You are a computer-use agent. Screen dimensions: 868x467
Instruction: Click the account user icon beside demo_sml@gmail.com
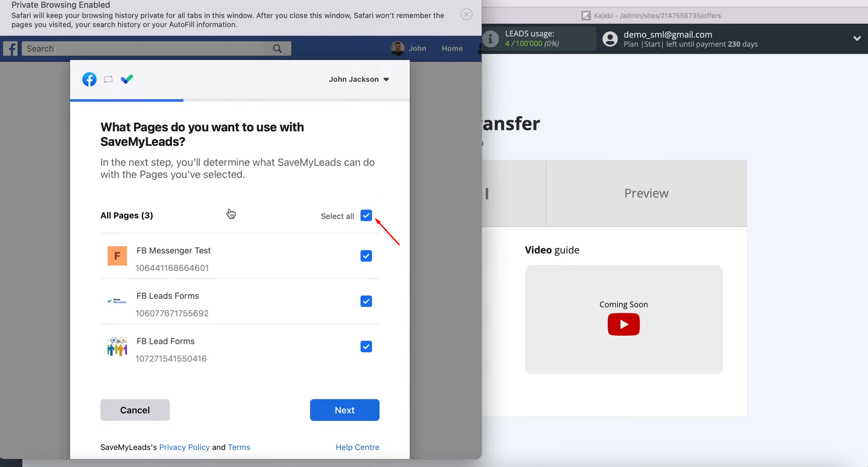click(610, 39)
